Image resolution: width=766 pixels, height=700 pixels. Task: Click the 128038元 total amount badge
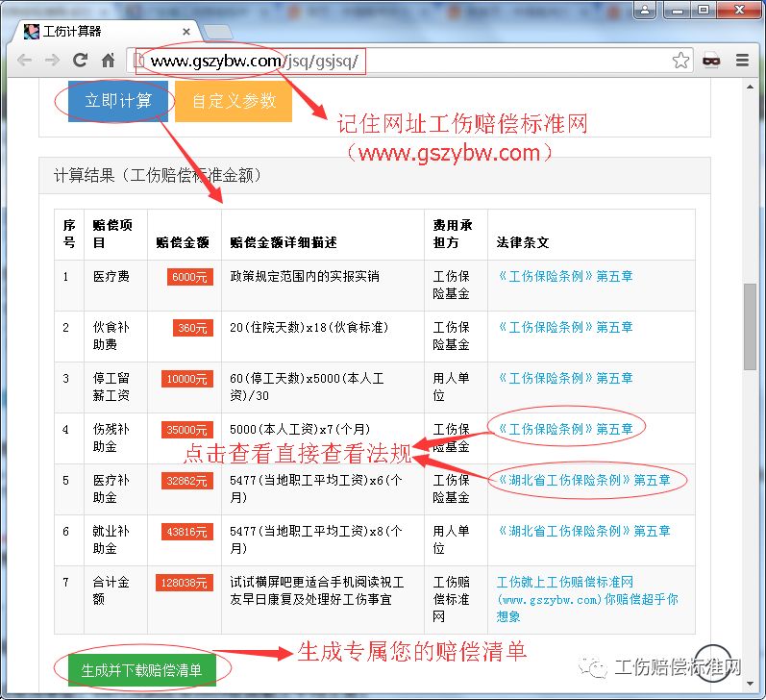185,583
